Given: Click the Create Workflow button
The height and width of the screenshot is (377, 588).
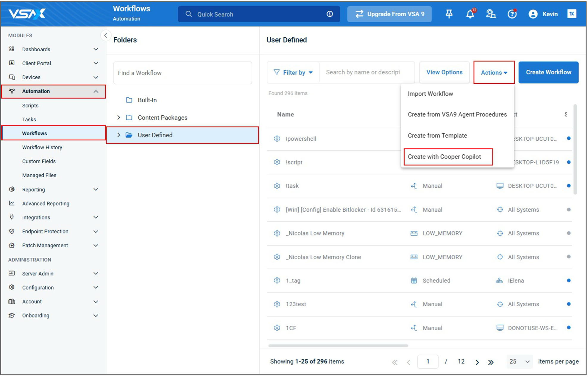Looking at the screenshot, I should tap(548, 72).
